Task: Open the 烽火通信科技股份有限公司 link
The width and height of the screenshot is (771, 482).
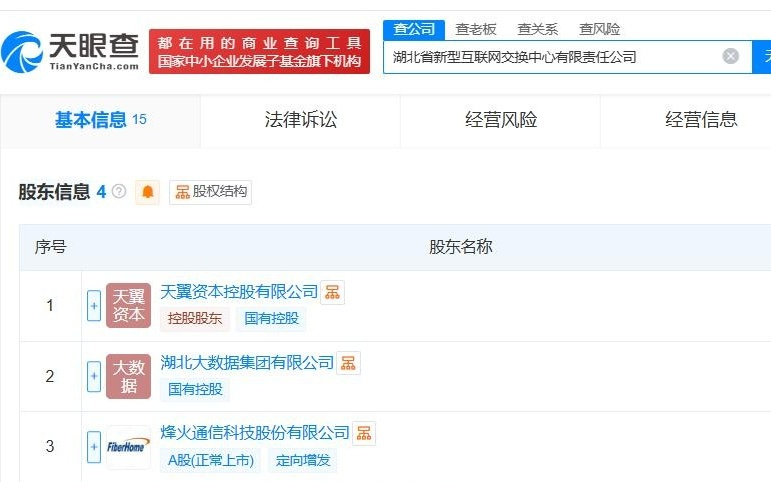Action: pyautogui.click(x=255, y=433)
